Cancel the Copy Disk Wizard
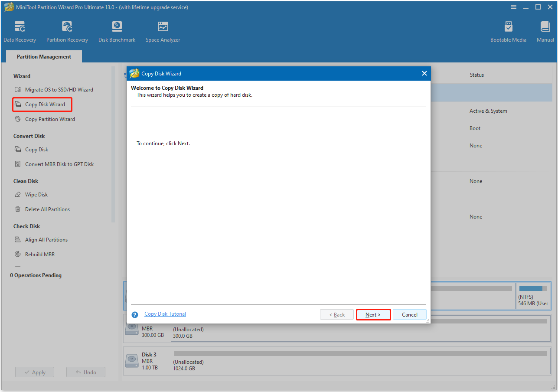The width and height of the screenshot is (558, 392). pyautogui.click(x=409, y=314)
